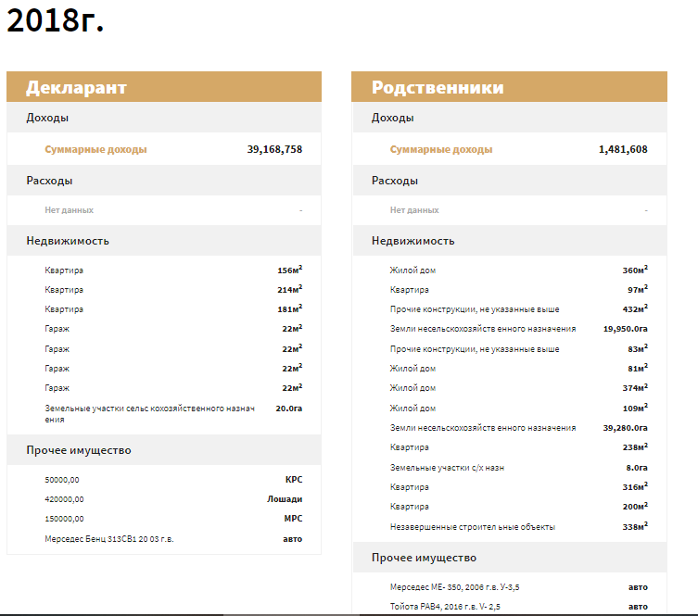Click the 2018г. year heading
The height and width of the screenshot is (616, 698).
pyautogui.click(x=55, y=21)
